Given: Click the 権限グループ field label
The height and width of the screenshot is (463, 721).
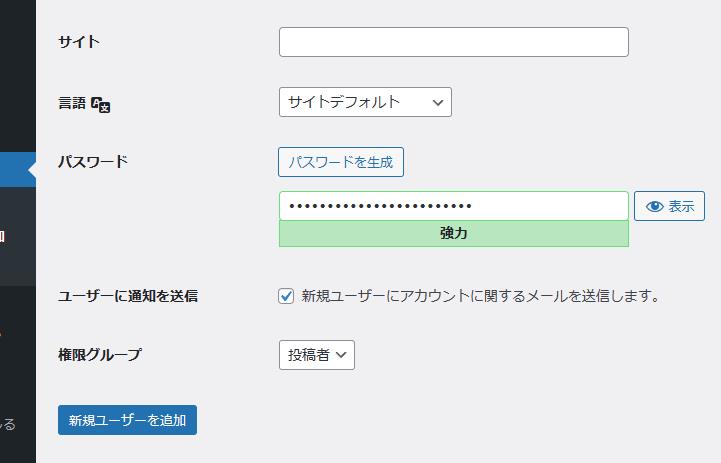Looking at the screenshot, I should click(100, 354).
